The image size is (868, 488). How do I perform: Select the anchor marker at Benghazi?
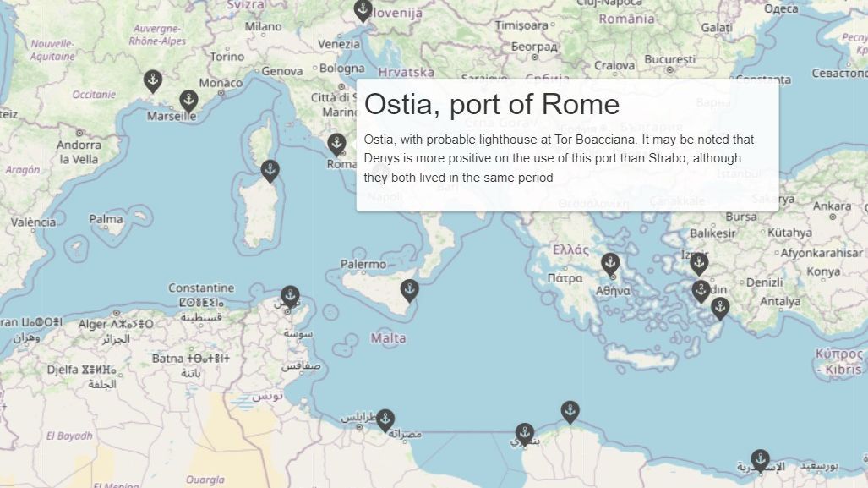point(525,435)
